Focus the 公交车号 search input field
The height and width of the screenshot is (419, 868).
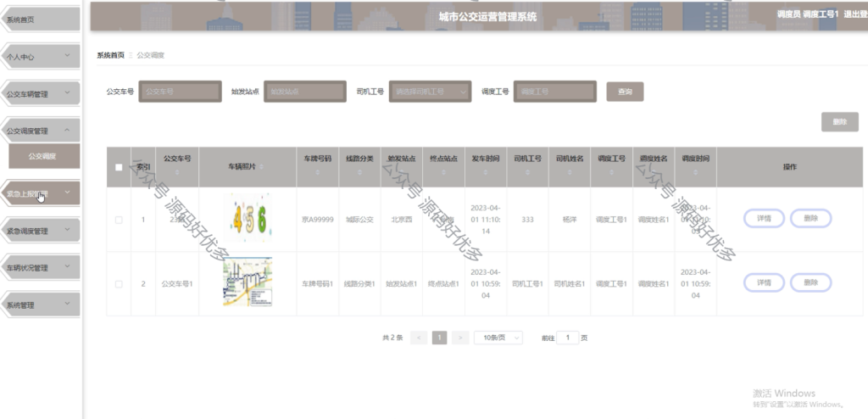click(180, 92)
